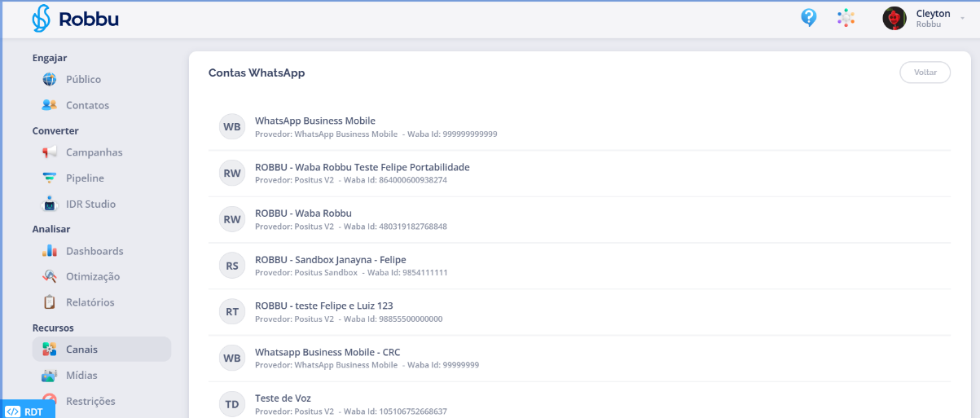Click the RDT developer tools button
This screenshot has width=980, height=418.
click(x=27, y=411)
